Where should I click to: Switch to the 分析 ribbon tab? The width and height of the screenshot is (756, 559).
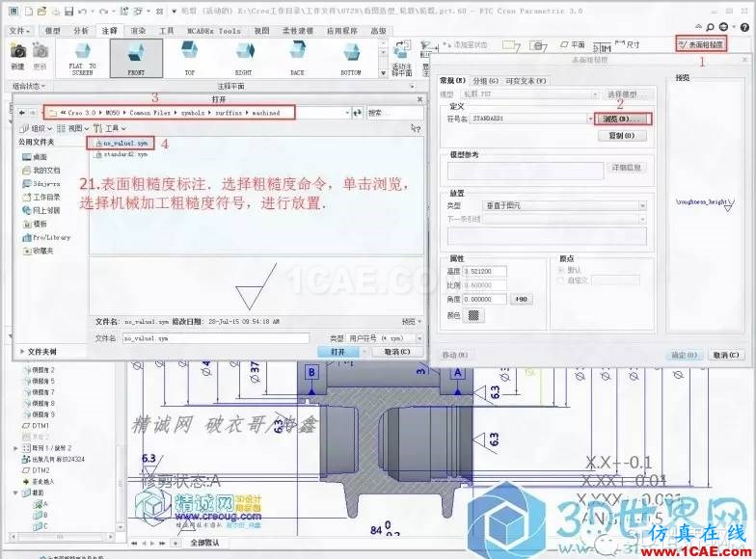[x=81, y=31]
